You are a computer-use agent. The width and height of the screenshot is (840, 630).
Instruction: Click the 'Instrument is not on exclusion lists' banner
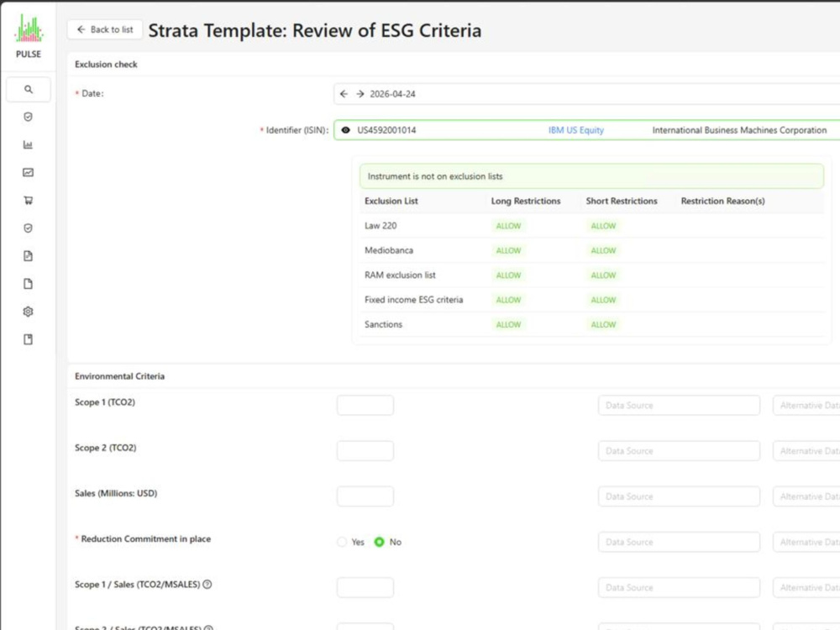click(591, 176)
